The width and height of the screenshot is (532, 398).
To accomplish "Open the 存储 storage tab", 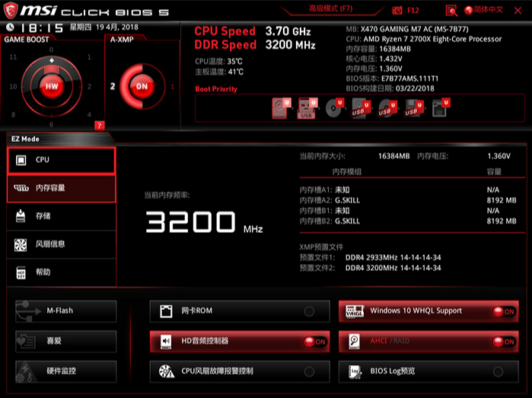I will point(61,216).
